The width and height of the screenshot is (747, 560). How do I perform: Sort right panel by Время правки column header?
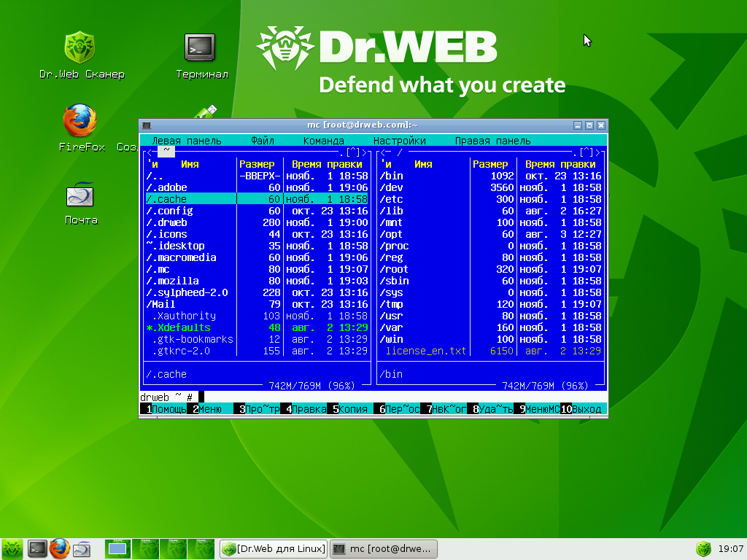(x=560, y=164)
